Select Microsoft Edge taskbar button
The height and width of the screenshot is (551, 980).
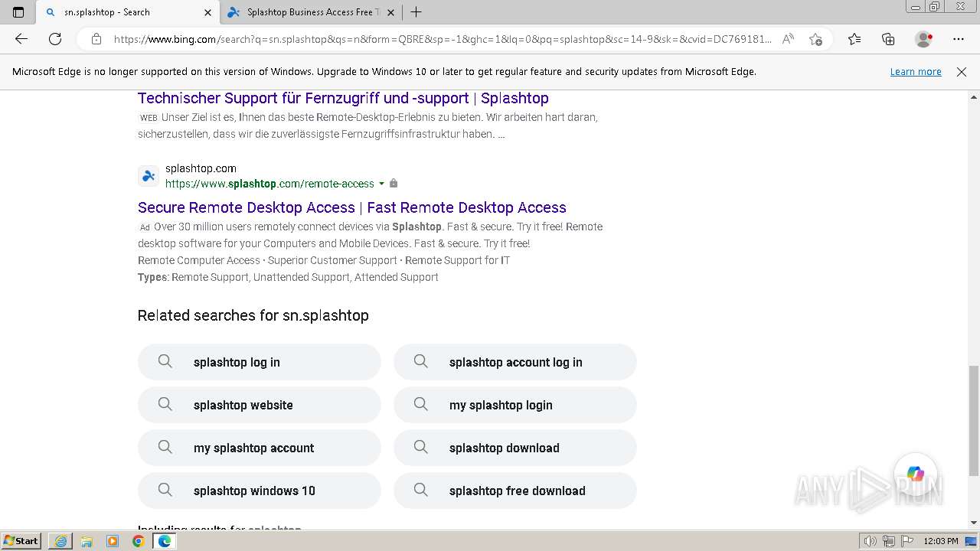click(x=164, y=541)
